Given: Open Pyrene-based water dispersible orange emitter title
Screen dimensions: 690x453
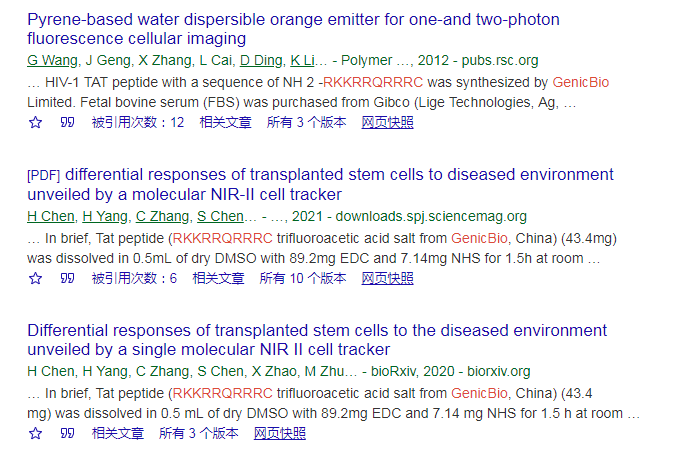Looking at the screenshot, I should 293,29.
